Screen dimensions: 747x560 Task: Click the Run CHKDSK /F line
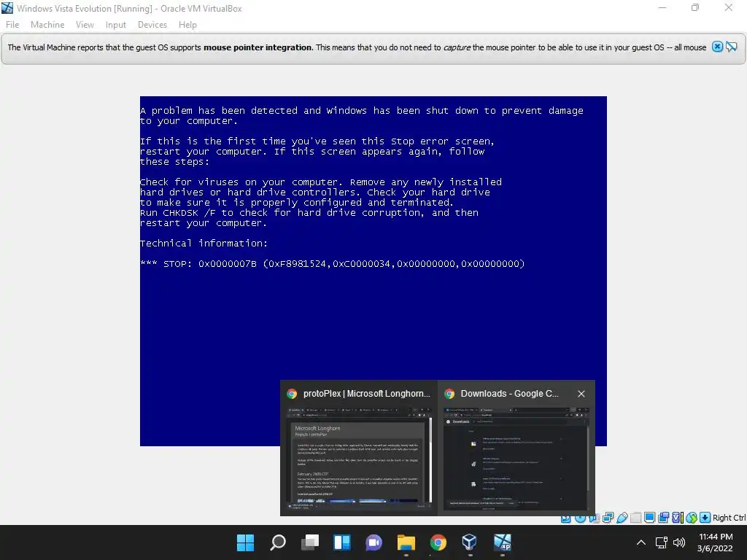point(309,213)
